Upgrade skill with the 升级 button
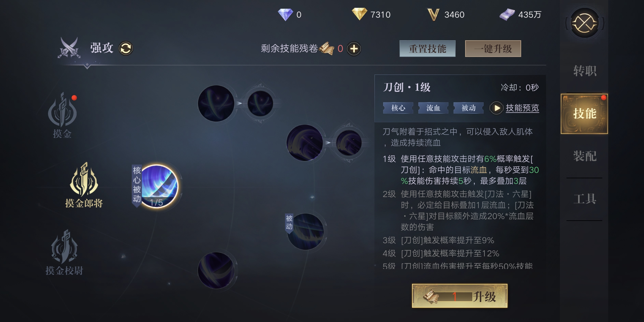 coord(460,296)
